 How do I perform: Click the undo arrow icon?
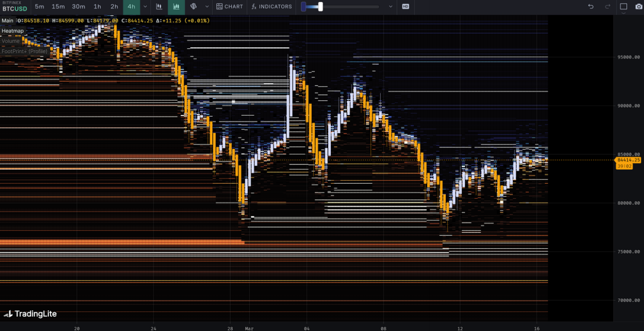[590, 7]
